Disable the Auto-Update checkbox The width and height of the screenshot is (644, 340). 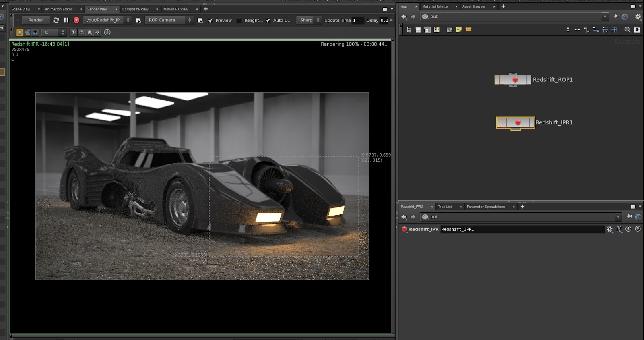pyautogui.click(x=268, y=21)
